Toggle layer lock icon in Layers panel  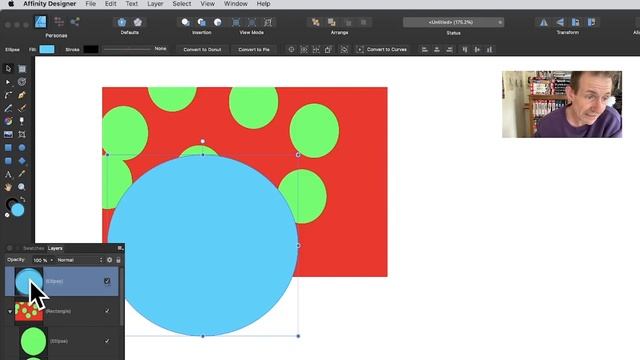[x=118, y=260]
